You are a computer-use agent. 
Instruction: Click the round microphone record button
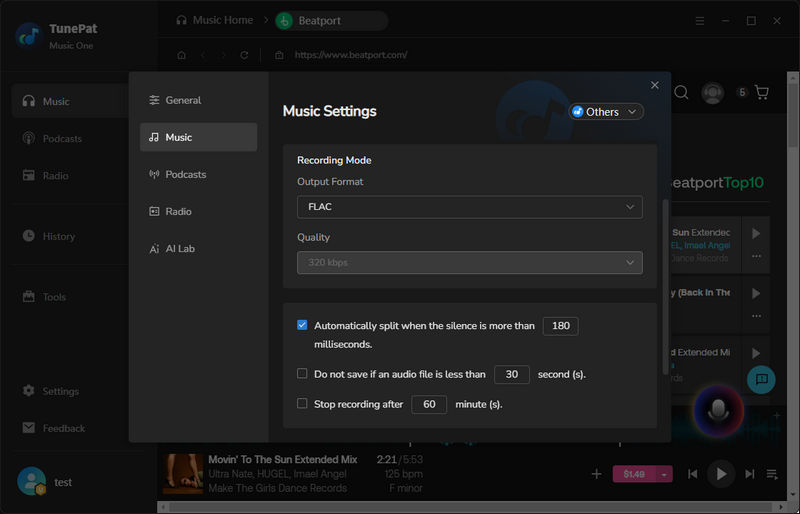point(718,411)
